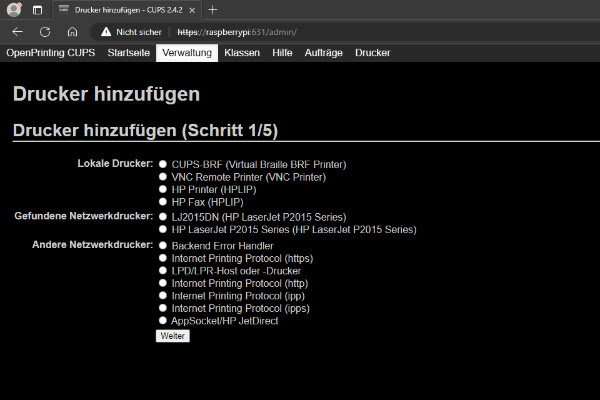Choose HP Fax (HPLIP) radio button
The width and height of the screenshot is (600, 400).
click(163, 202)
